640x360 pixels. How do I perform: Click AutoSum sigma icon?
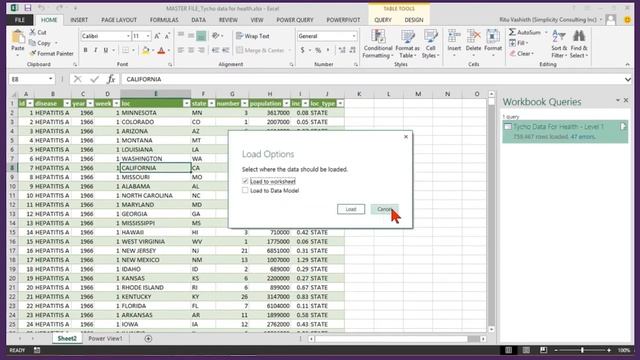pyautogui.click(x=512, y=32)
